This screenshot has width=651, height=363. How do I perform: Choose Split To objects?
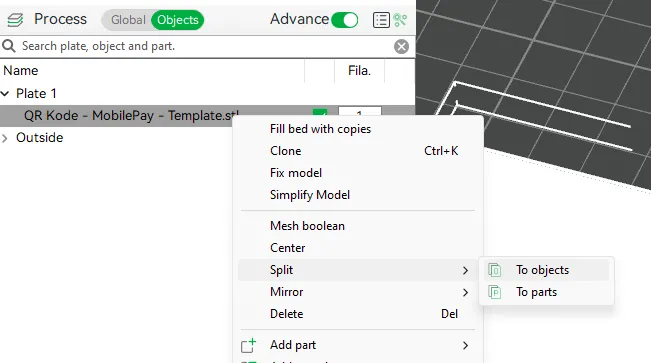pos(546,270)
